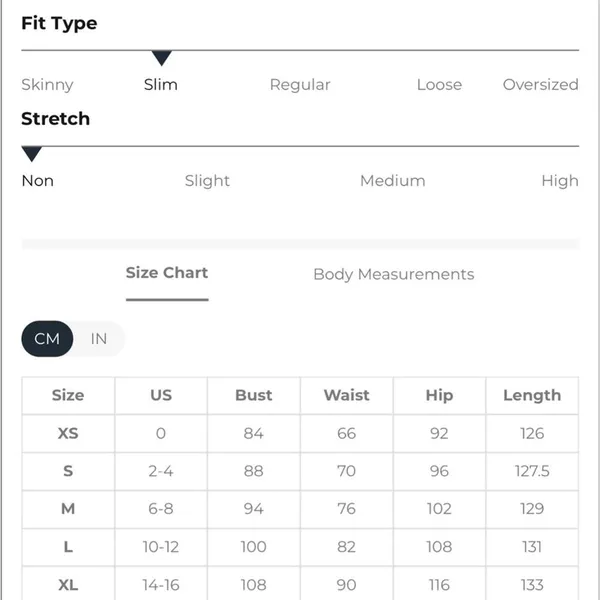Select Loose fit label
The width and height of the screenshot is (600, 600).
pos(439,85)
